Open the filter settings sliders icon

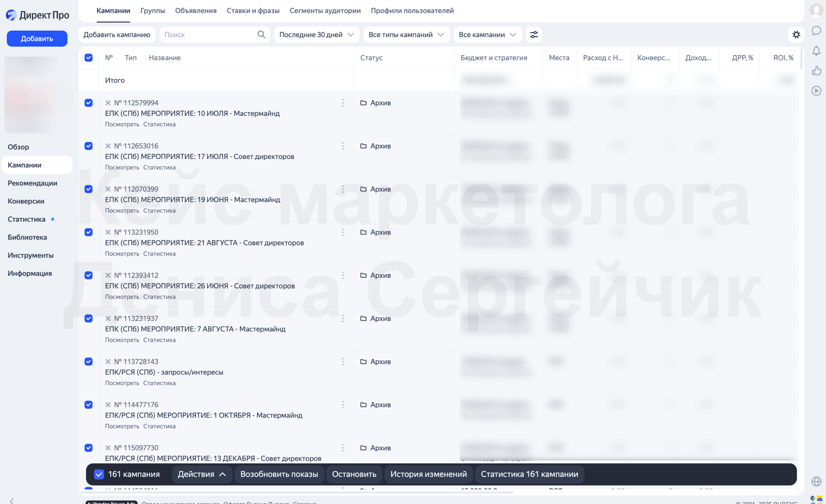pyautogui.click(x=534, y=35)
